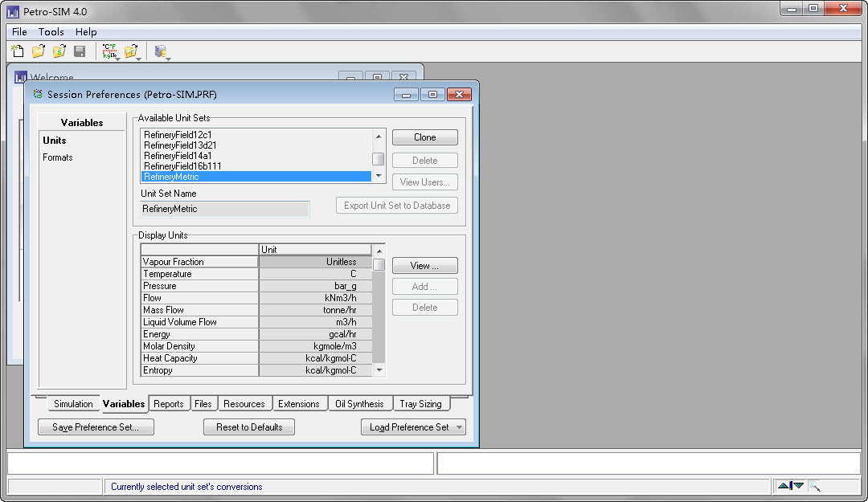This screenshot has width=868, height=502.
Task: Expand the arrow beside the F folder icon
Action: (139, 58)
